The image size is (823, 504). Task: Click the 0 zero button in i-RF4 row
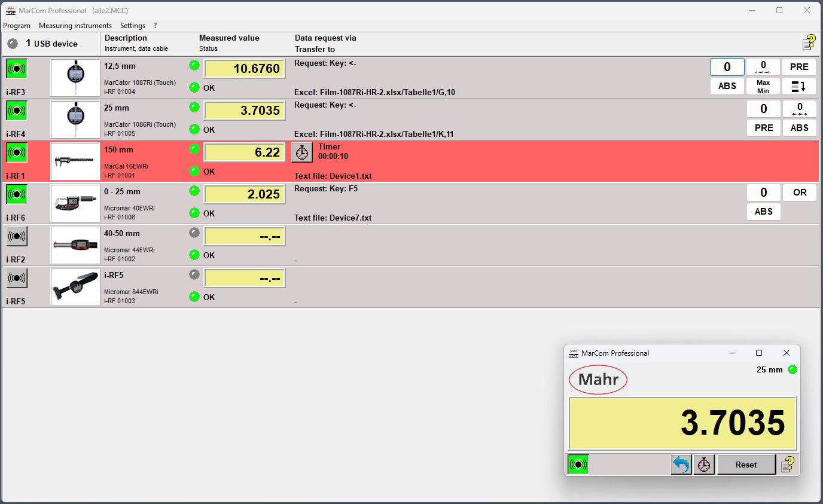coord(764,109)
